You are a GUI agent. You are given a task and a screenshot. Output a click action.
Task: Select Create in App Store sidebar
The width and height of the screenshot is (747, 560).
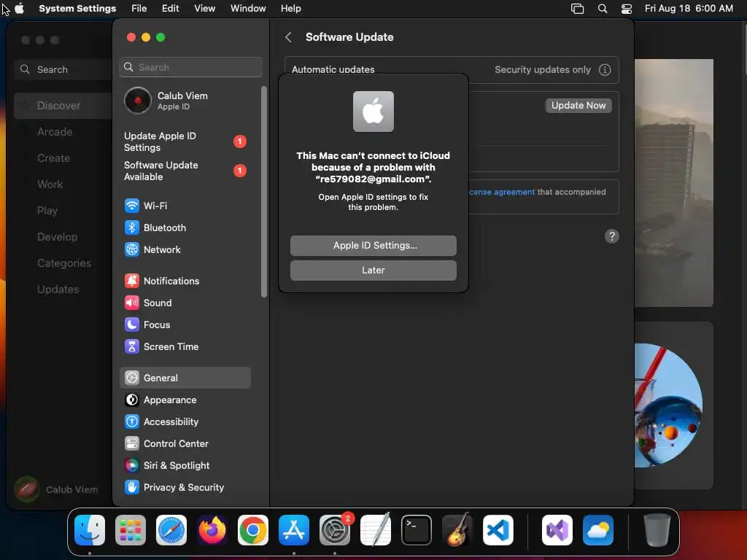click(63, 158)
